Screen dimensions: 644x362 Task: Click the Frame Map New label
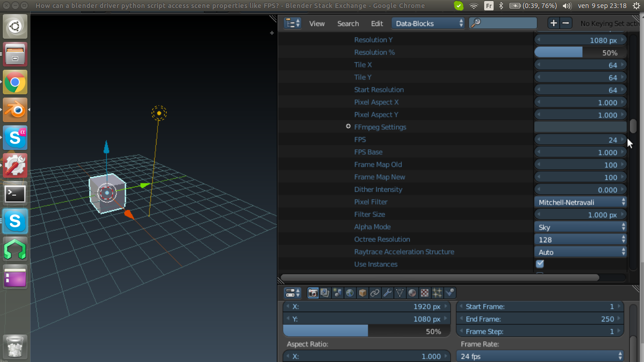pos(380,177)
